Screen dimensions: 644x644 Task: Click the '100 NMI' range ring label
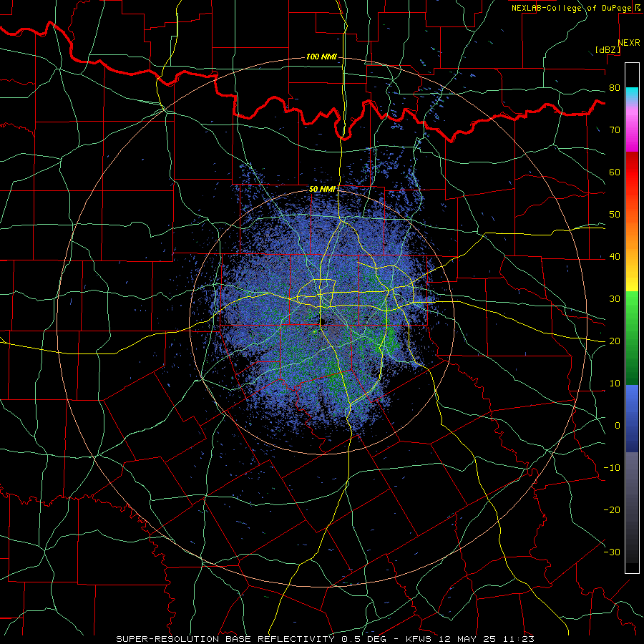click(x=321, y=57)
